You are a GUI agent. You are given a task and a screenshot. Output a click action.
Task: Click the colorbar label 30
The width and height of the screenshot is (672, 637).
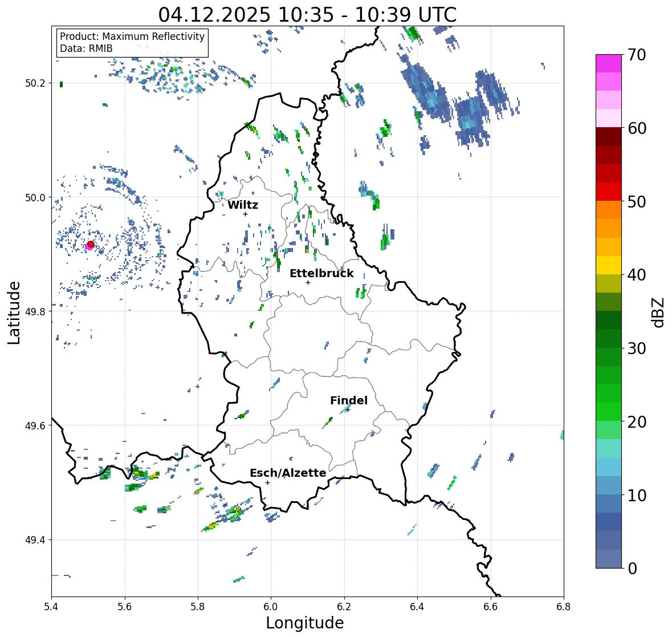[x=637, y=348]
